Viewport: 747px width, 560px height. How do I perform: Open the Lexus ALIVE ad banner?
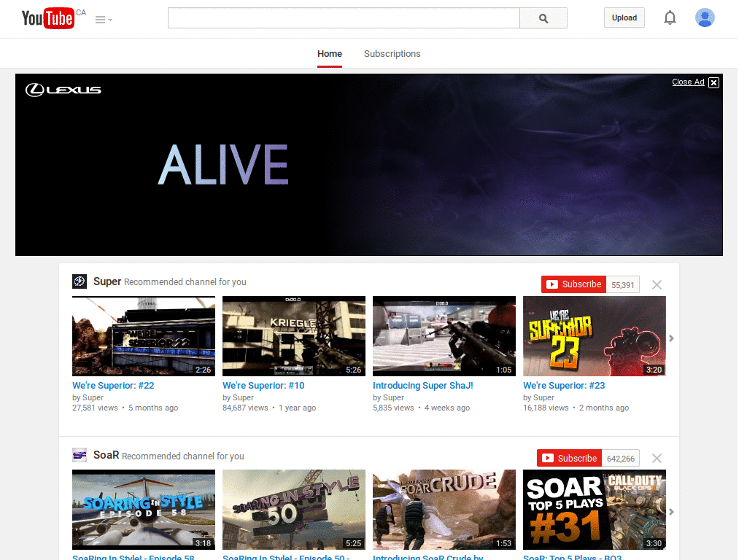pyautogui.click(x=368, y=165)
